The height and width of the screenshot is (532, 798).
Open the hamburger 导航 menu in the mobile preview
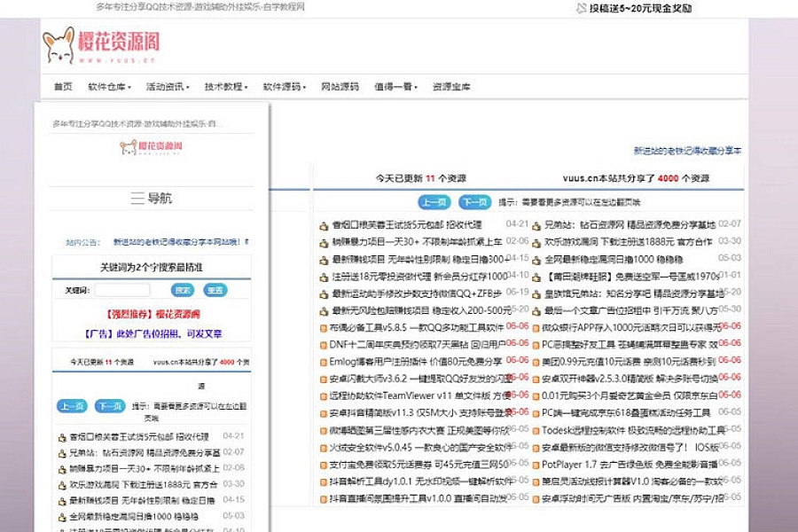(151, 198)
